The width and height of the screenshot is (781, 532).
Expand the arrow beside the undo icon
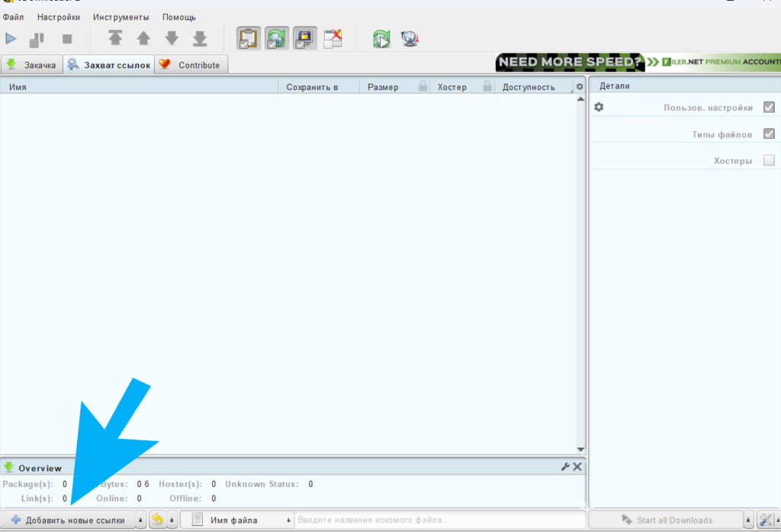(x=172, y=520)
